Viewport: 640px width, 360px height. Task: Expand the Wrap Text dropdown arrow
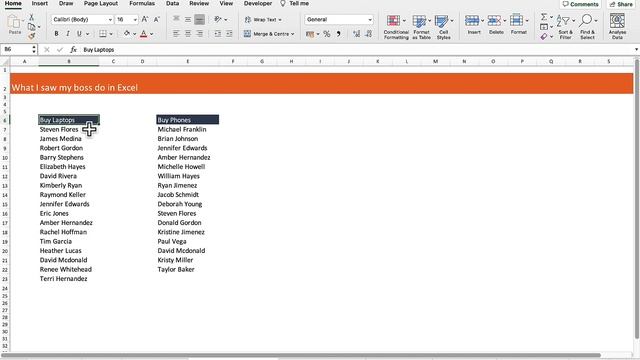coord(280,20)
